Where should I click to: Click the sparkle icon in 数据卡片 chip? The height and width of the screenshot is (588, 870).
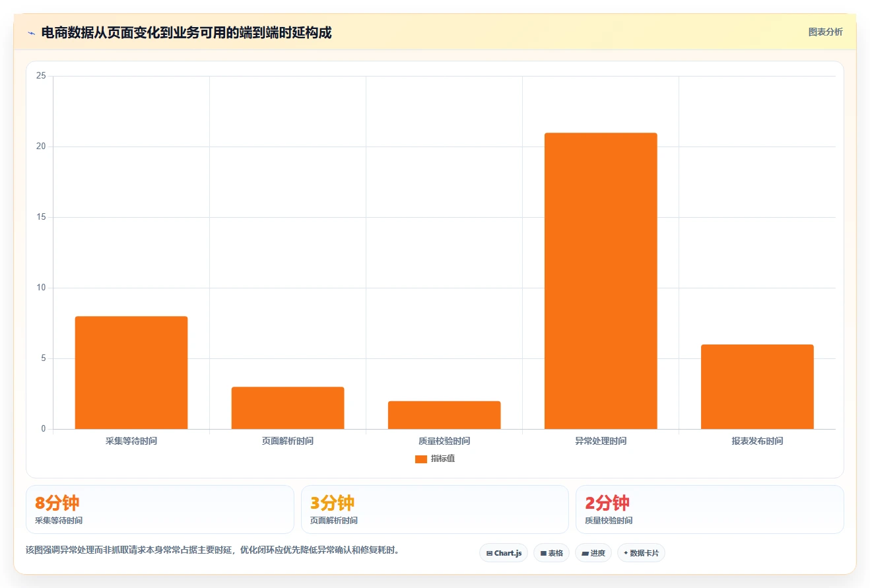(x=626, y=553)
